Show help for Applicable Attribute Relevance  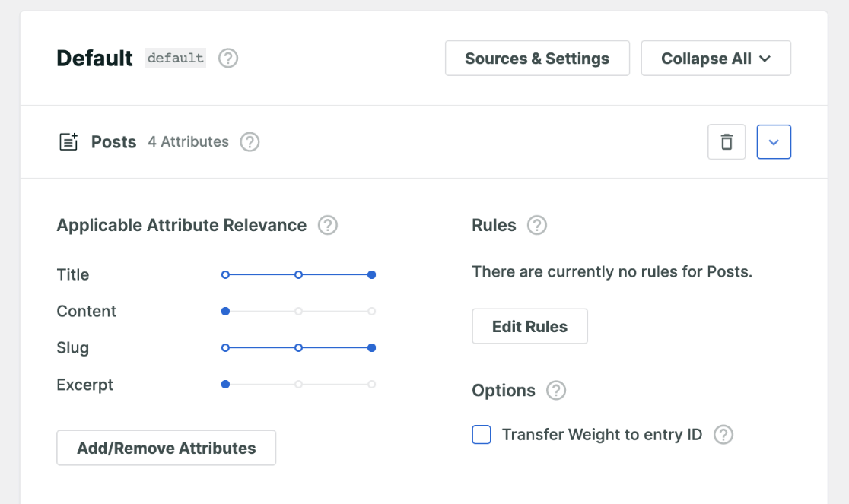328,226
